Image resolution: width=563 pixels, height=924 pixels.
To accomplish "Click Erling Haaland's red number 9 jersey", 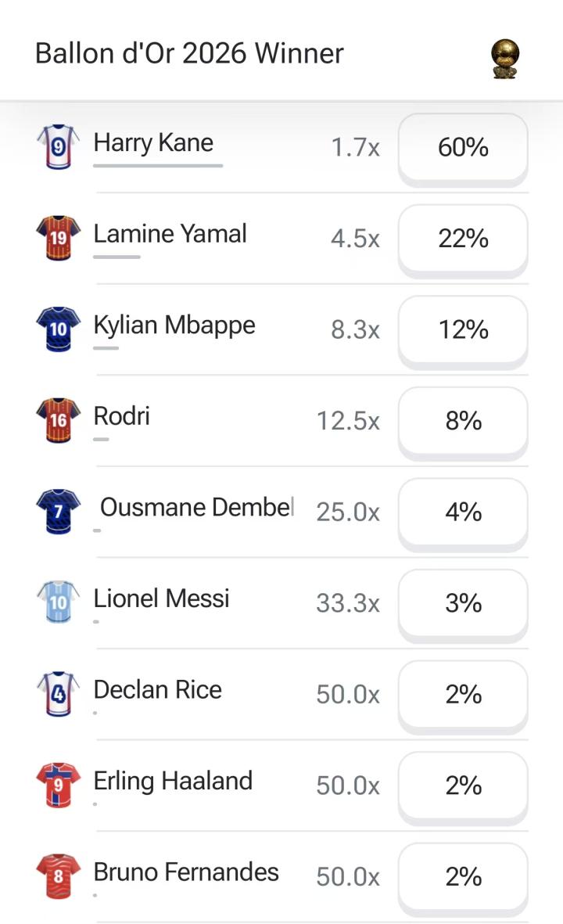I will 59,785.
